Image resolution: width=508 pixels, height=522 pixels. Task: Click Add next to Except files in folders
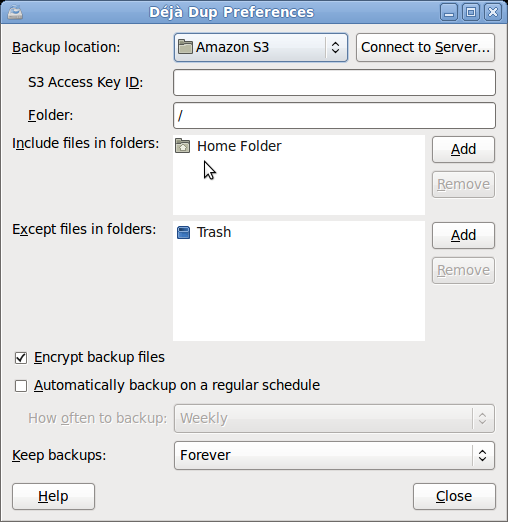point(463,235)
